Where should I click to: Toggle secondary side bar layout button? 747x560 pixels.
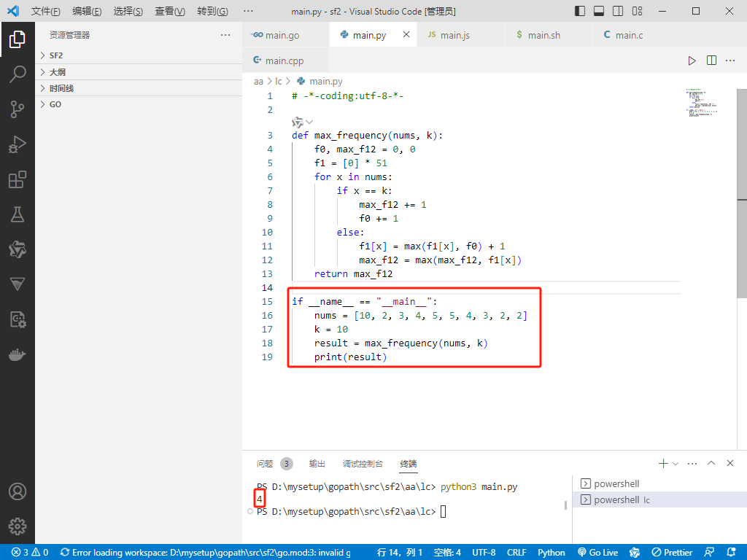[x=618, y=11]
